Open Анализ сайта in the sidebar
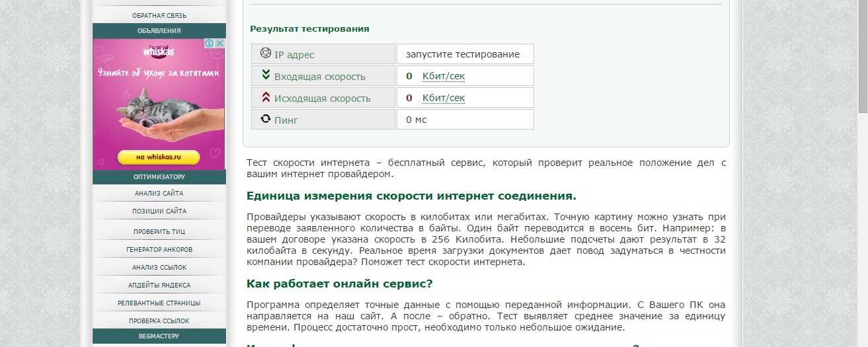 pyautogui.click(x=159, y=193)
